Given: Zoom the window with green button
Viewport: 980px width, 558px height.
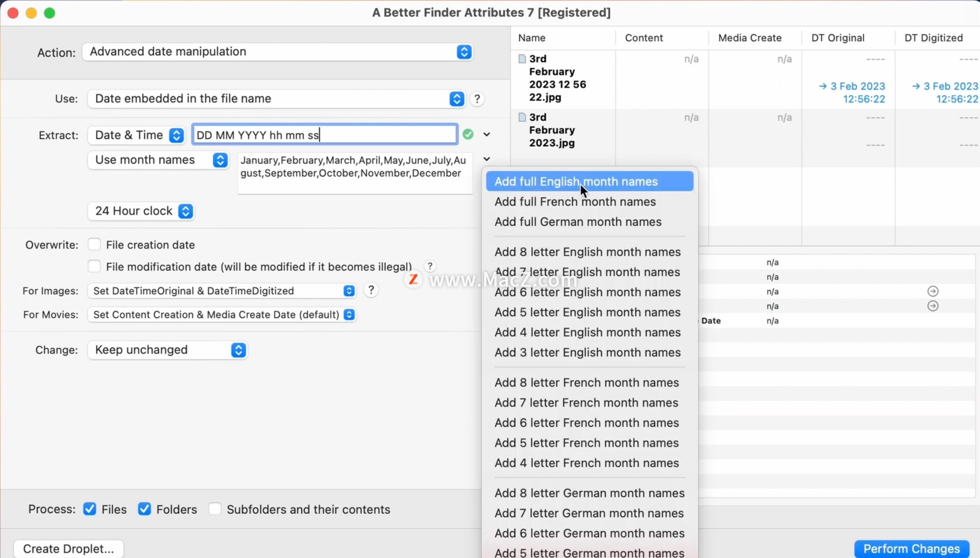Looking at the screenshot, I should click(x=50, y=13).
